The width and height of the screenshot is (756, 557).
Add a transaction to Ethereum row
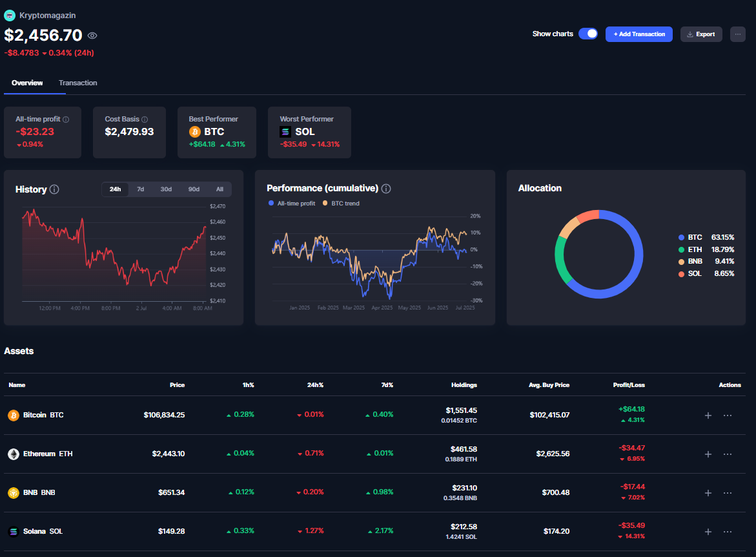point(708,454)
